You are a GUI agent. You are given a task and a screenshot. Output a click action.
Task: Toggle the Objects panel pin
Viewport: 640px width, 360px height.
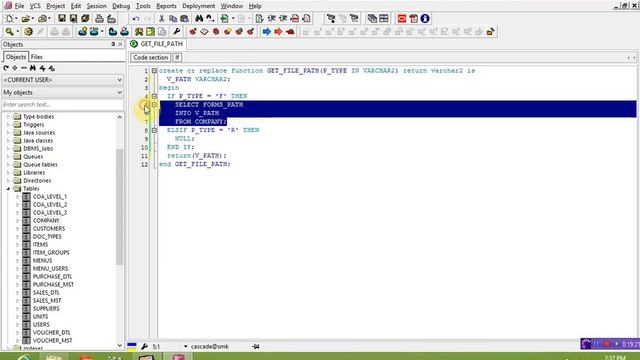click(113, 44)
